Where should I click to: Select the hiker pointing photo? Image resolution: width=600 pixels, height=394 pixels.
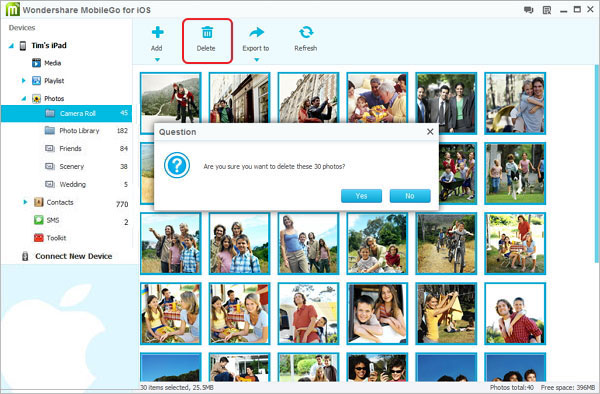[171, 243]
